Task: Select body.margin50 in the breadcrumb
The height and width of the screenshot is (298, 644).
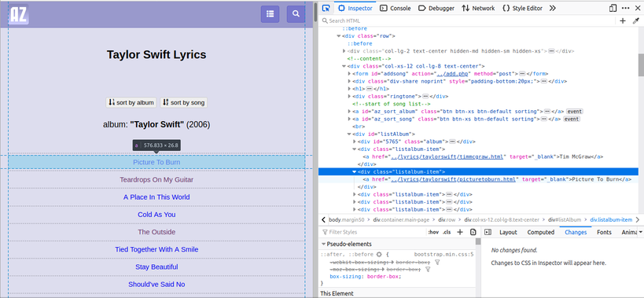Action: pos(347,220)
